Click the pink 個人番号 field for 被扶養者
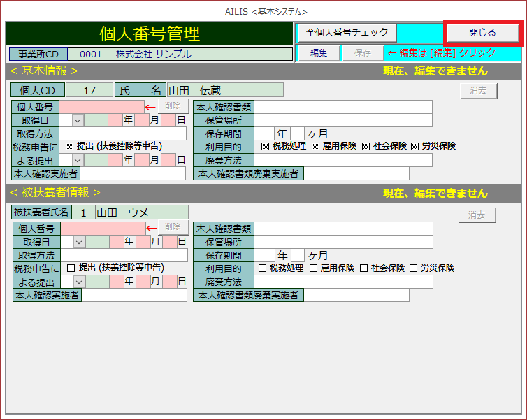Screen dimensions: 527x420 (103, 229)
